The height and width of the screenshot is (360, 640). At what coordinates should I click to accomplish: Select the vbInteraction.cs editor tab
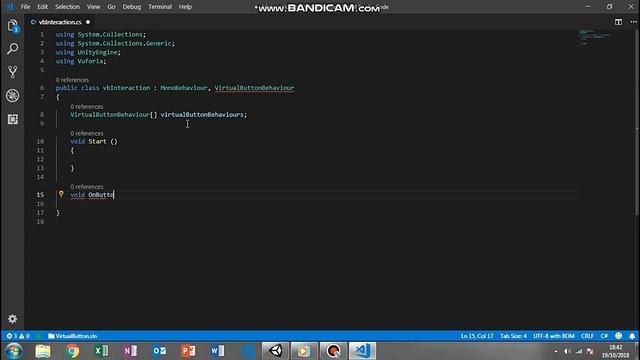60,22
